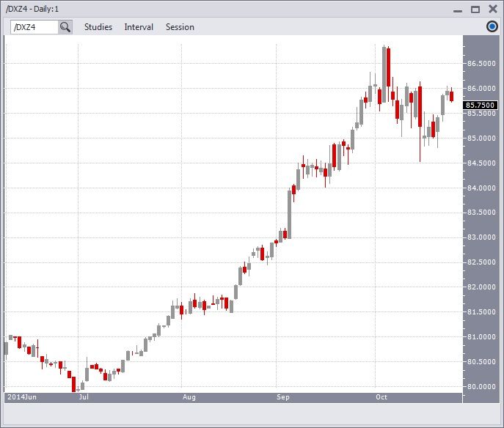This screenshot has width=504, height=428.
Task: Click the /DXZ4 symbol input field
Action: pyautogui.click(x=34, y=27)
